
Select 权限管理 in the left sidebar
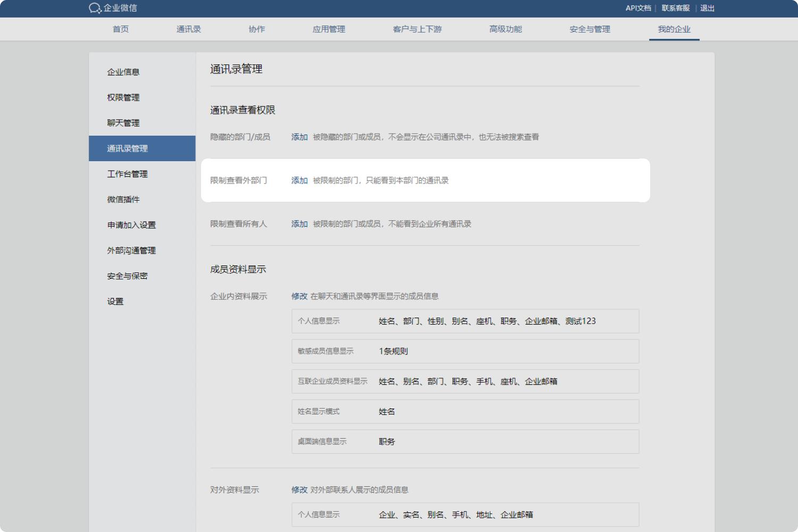(123, 97)
